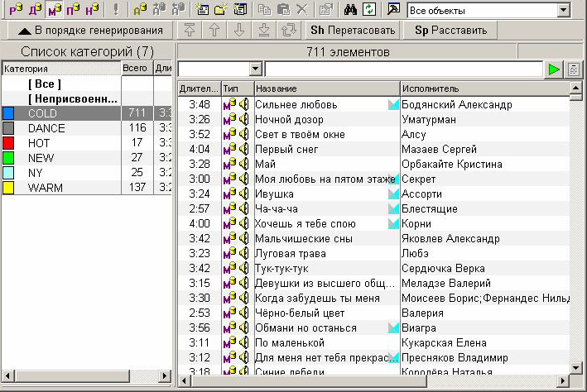The width and height of the screenshot is (587, 392).
Task: Click the red HOT category color swatch
Action: (8, 143)
